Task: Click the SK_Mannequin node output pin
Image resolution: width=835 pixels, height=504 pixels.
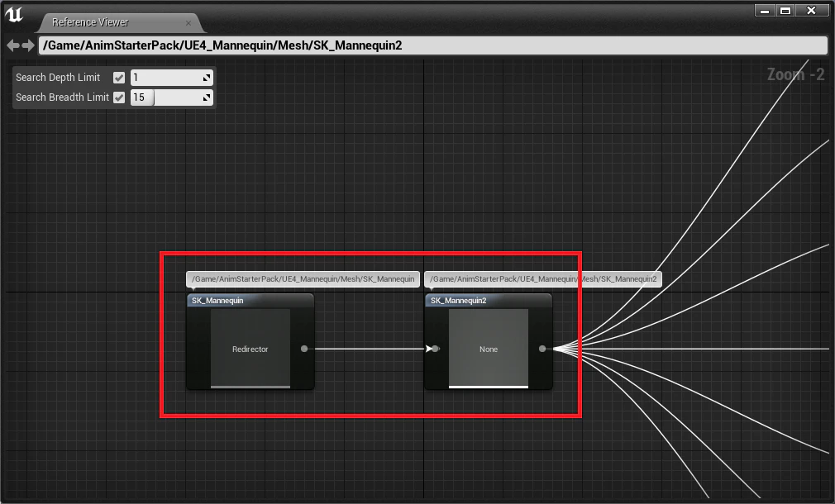Action: point(304,349)
